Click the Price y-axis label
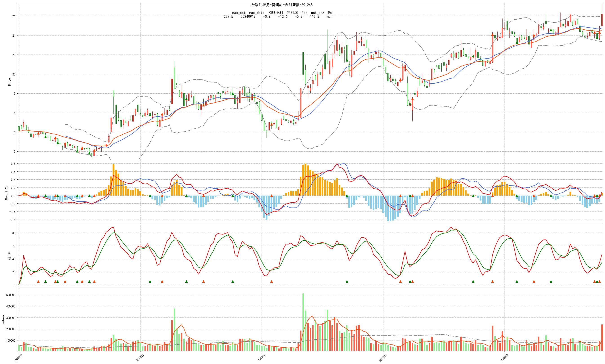 10,82
